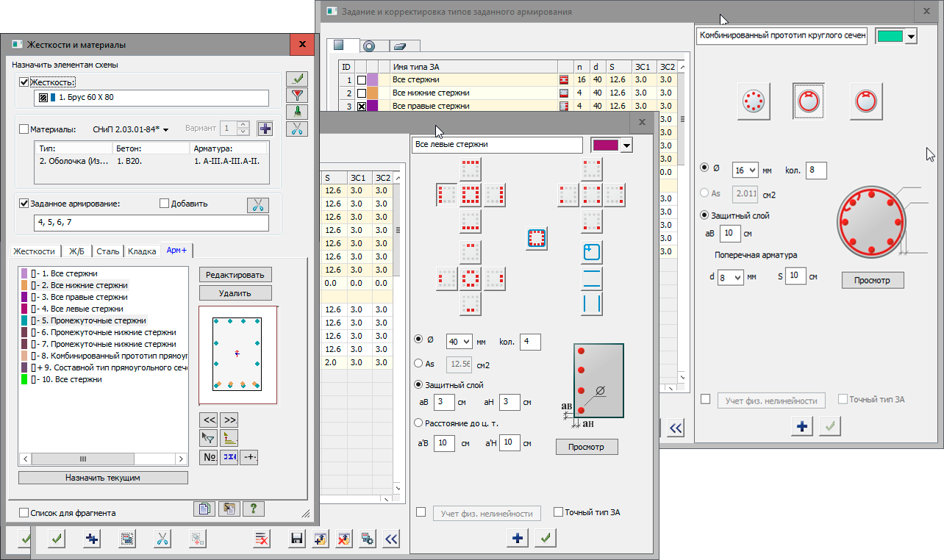Enable the Материалы checkbox
Screen dimensions: 944x560
tap(24, 129)
